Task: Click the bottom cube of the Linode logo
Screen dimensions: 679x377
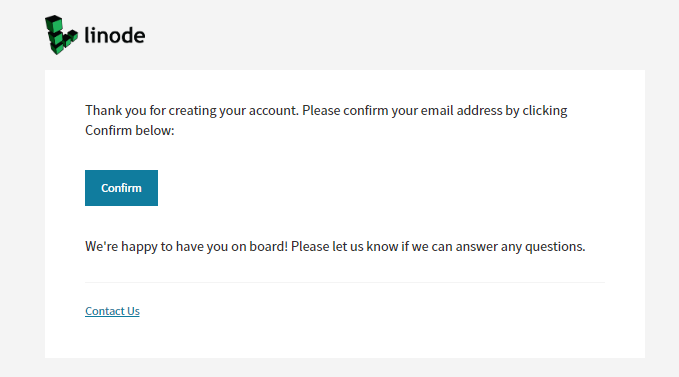Action: pyautogui.click(x=58, y=49)
